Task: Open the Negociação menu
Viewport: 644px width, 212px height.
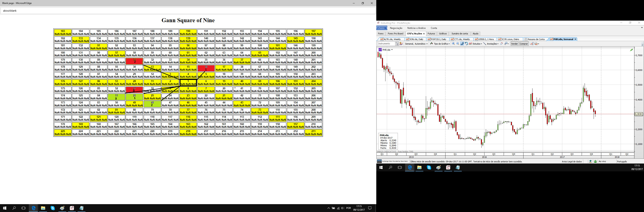Action: coord(396,28)
